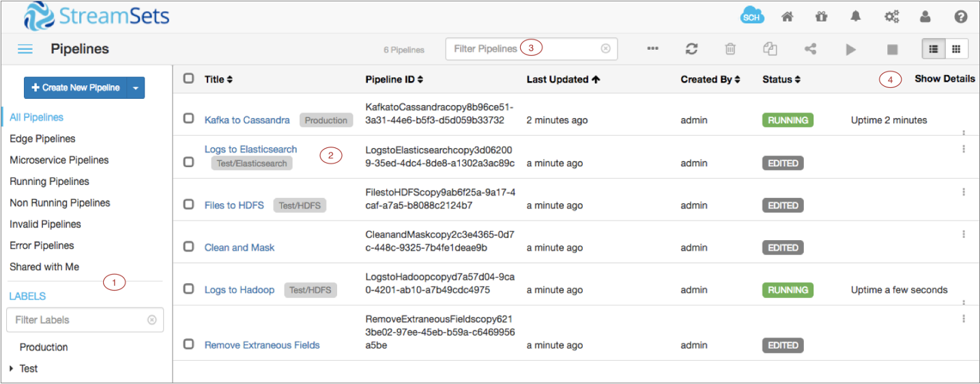
Task: Open the user account icon
Action: coord(925,17)
